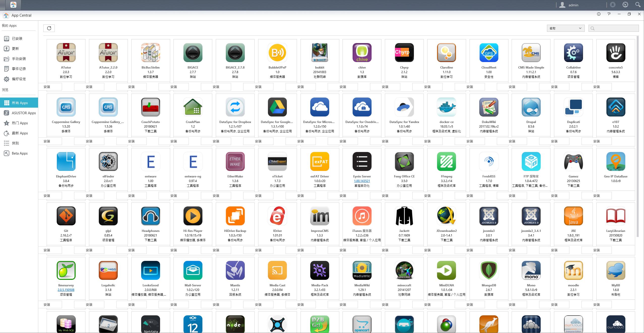Open 已安装 in sidebar

click(x=17, y=39)
